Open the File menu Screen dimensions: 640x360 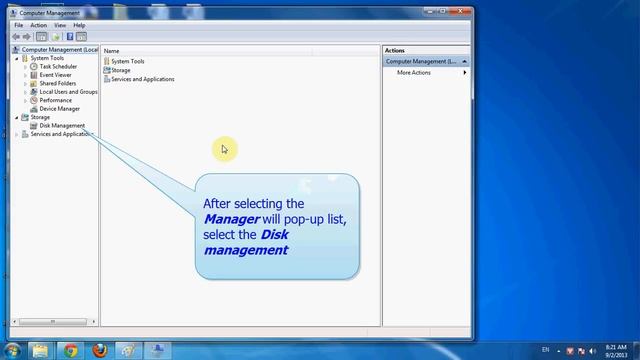coord(18,25)
